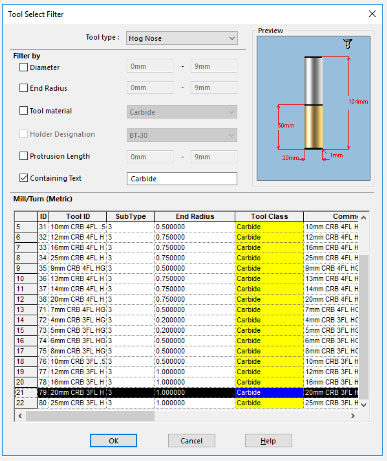
Task: Toggle the Protrusion Length checkbox
Action: tap(23, 156)
